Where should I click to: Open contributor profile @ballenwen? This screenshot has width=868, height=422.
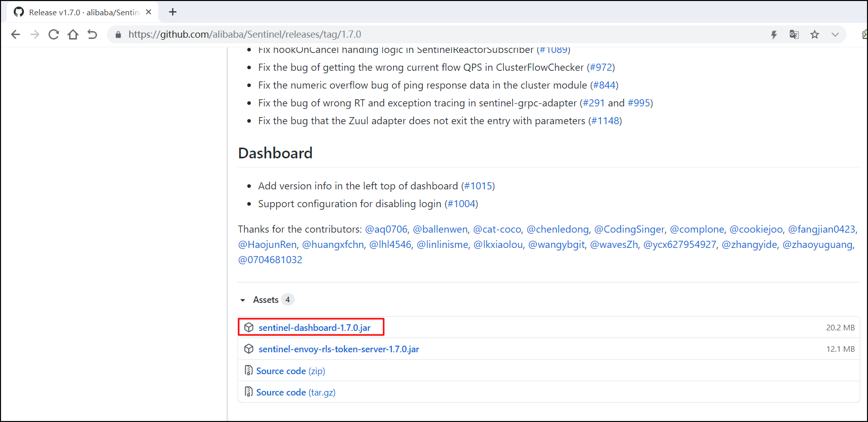(x=440, y=230)
